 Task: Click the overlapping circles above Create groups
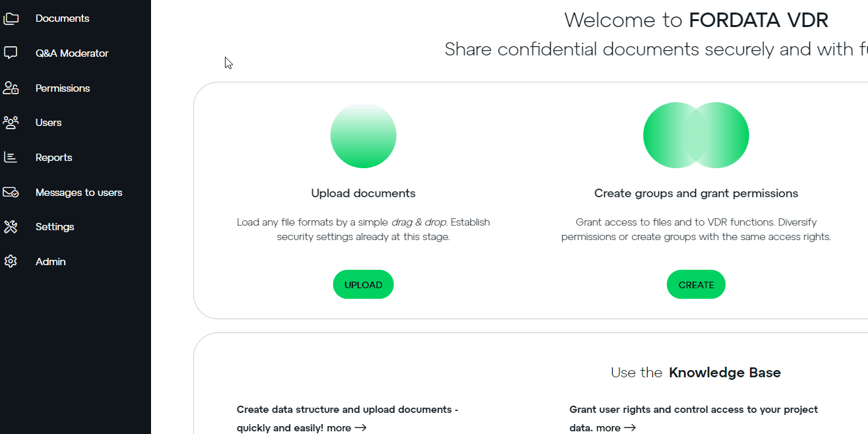(696, 135)
